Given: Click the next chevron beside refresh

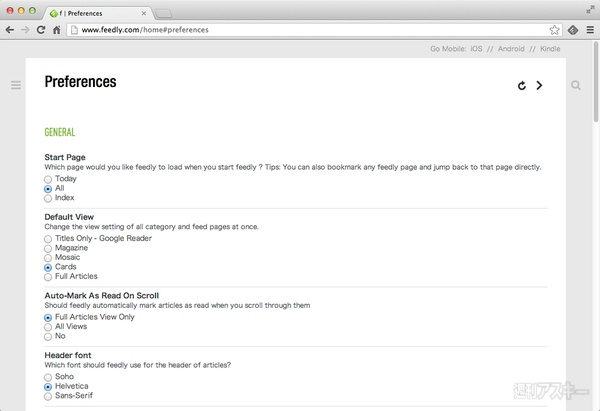Looking at the screenshot, I should pos(539,85).
